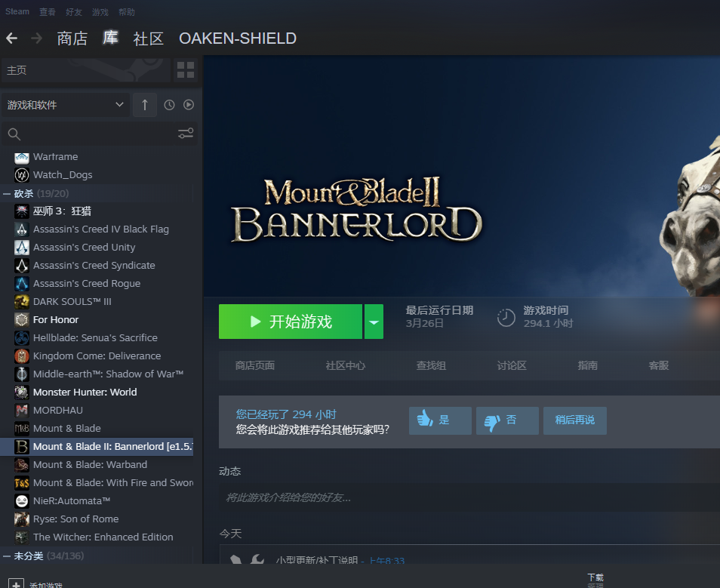Open the 社区中心 link
720x588 pixels.
[346, 365]
